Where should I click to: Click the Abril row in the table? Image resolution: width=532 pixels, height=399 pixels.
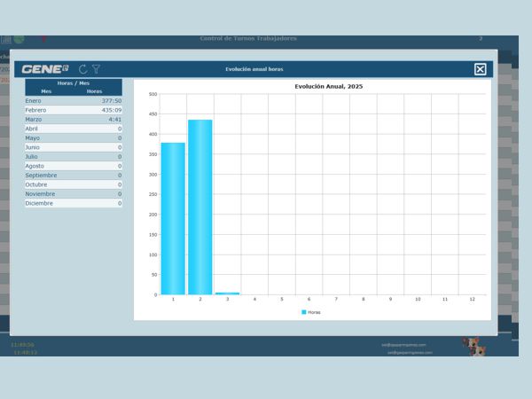(x=74, y=129)
